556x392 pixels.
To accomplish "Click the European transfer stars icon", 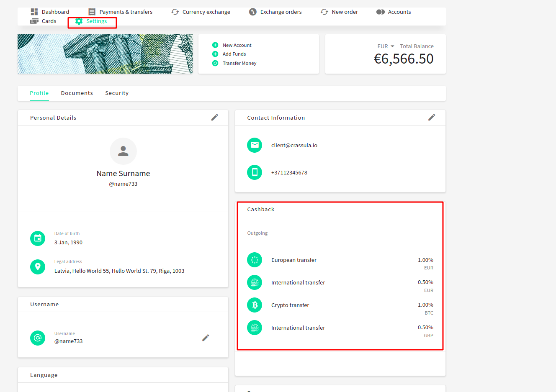I will click(255, 260).
